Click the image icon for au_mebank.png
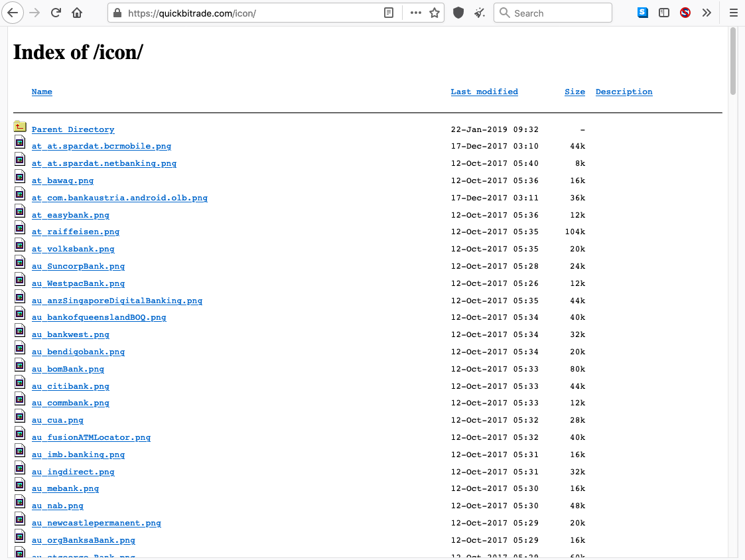The height and width of the screenshot is (560, 745). pos(20,486)
